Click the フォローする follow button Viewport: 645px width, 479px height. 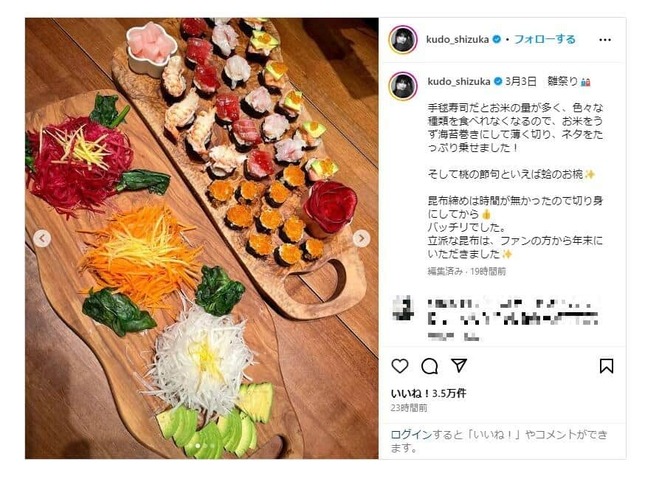point(545,40)
